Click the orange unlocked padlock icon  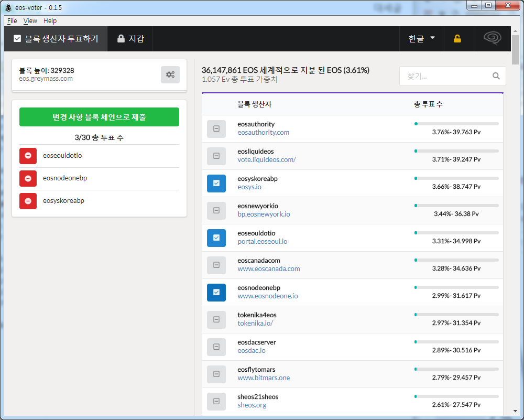tap(457, 39)
